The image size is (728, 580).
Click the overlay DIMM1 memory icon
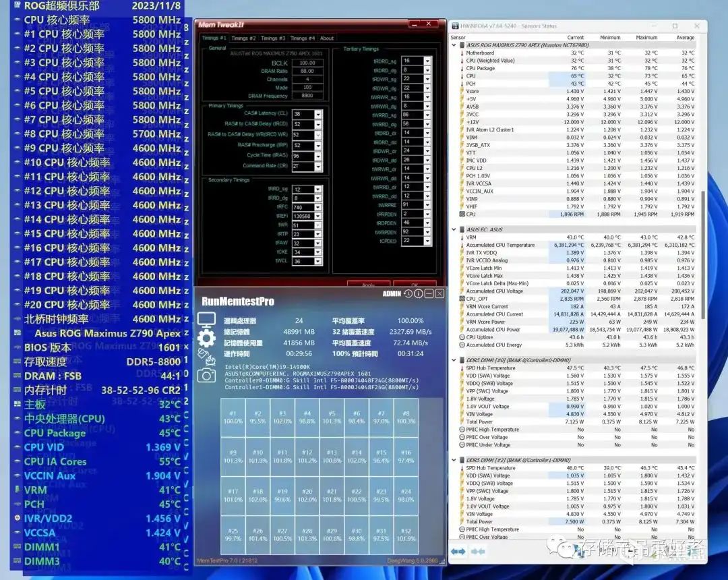(17, 547)
